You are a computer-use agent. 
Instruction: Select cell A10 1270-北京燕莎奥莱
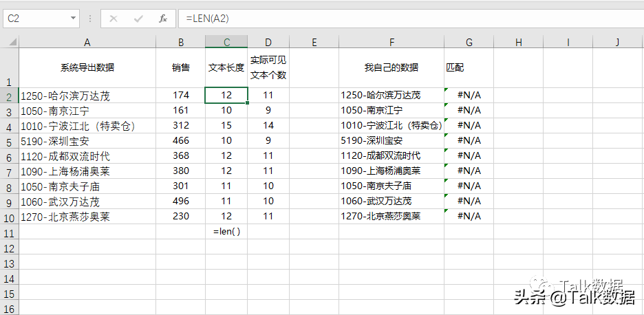(x=87, y=217)
